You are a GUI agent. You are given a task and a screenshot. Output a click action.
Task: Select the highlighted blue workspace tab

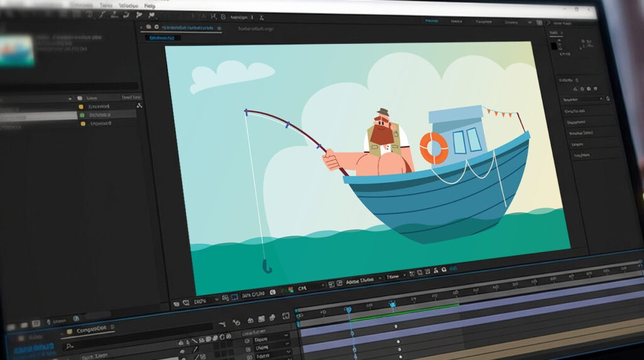click(431, 21)
